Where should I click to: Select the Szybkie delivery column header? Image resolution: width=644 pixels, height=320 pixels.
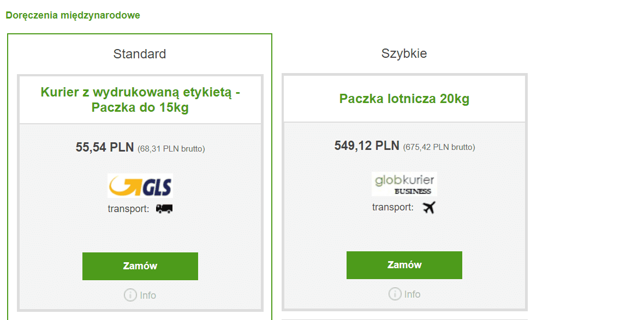[404, 53]
